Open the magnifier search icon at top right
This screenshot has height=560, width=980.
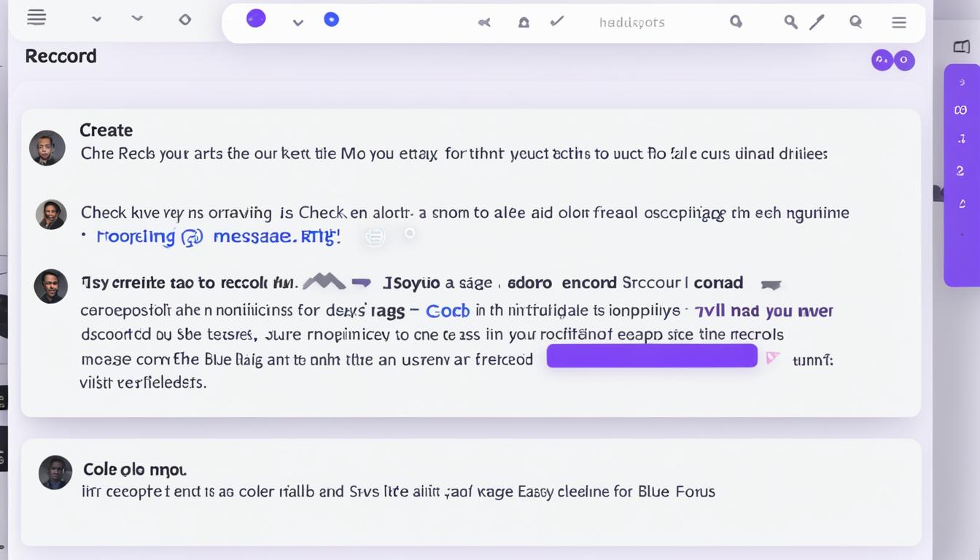coord(855,23)
